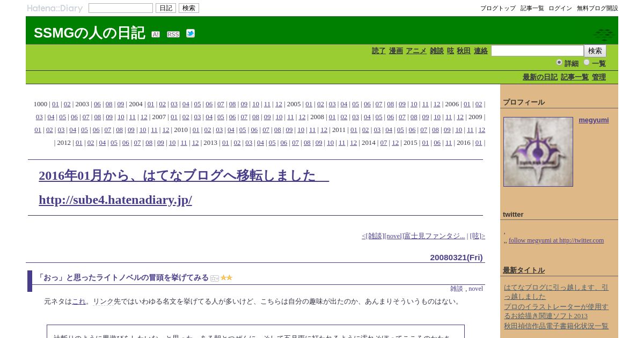Open the 漫画 category link
644x338 pixels.
coord(396,51)
